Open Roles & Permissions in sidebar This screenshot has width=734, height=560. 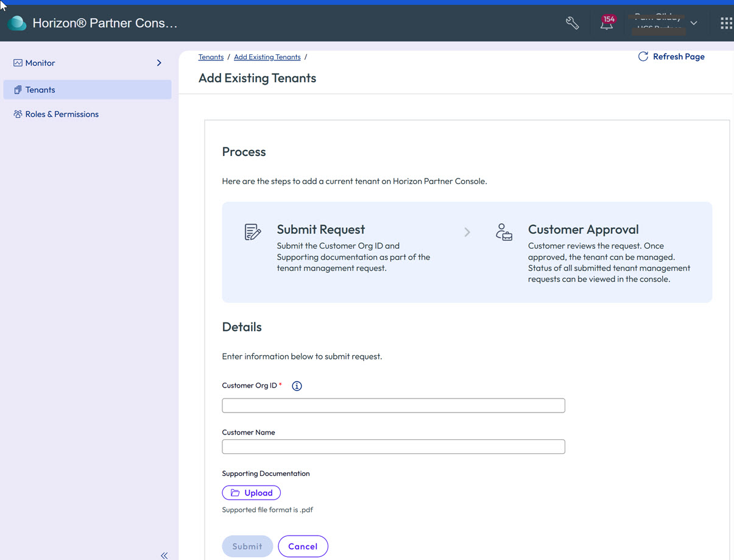coord(62,114)
